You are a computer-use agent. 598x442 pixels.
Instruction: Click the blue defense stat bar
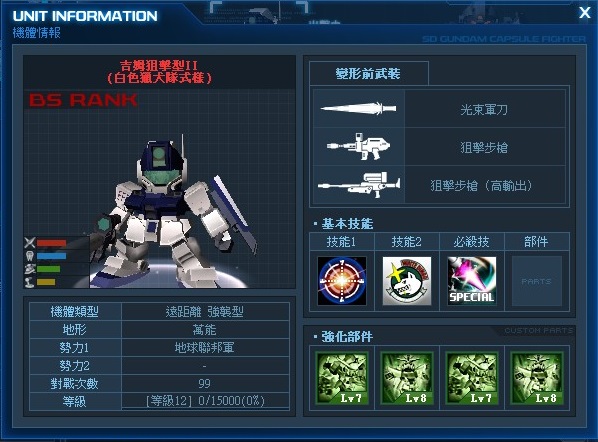51,256
